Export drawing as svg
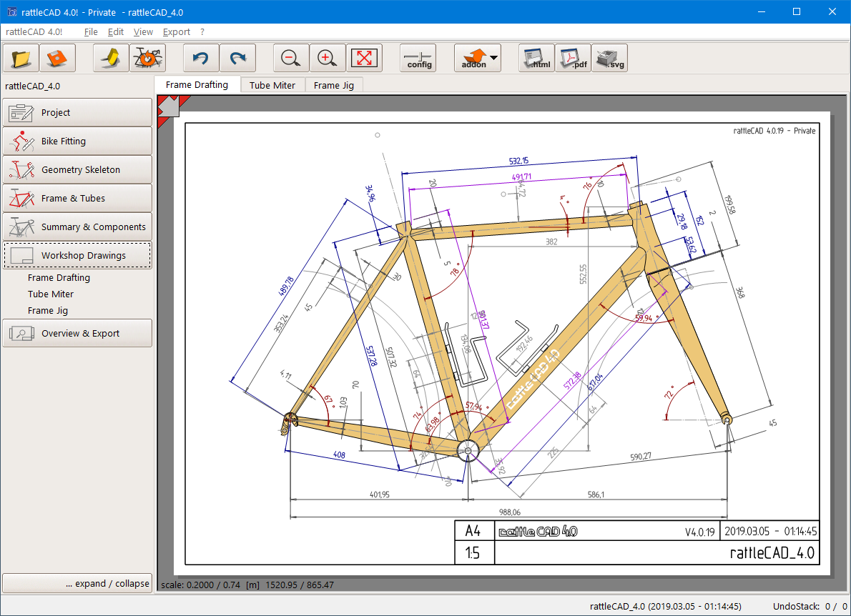The width and height of the screenshot is (851, 616). point(609,58)
